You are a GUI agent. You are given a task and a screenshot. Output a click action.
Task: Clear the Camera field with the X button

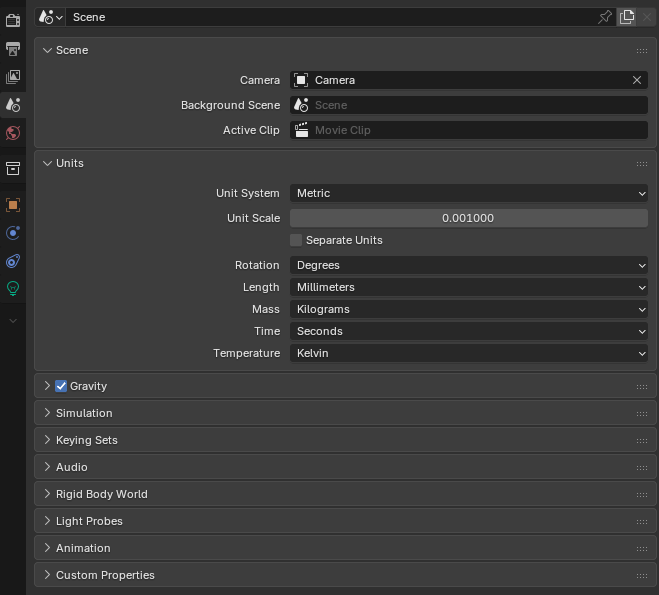click(637, 80)
